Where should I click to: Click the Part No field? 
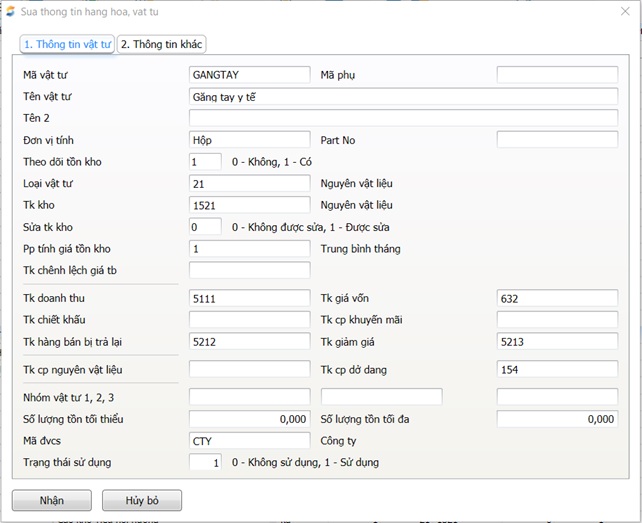click(x=557, y=140)
